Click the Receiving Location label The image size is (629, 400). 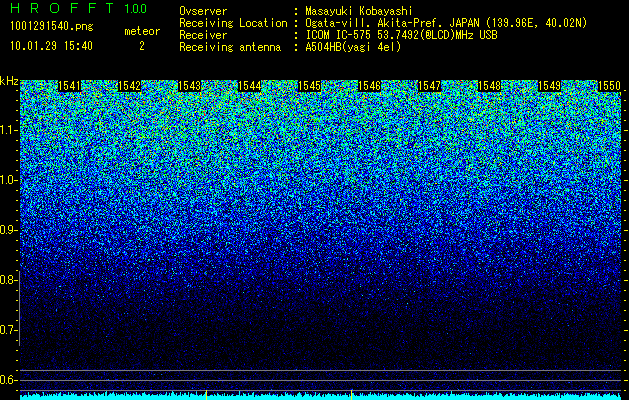pyautogui.click(x=233, y=23)
